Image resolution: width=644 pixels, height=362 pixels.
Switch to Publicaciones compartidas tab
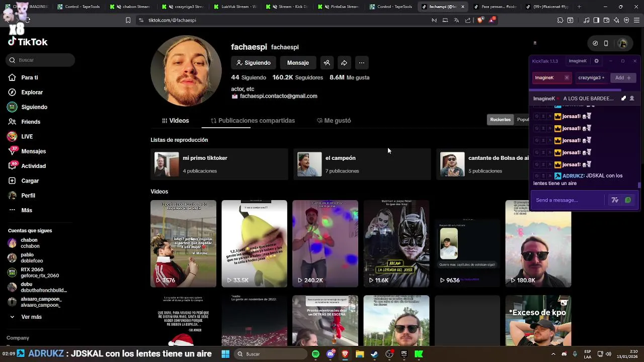point(253,121)
